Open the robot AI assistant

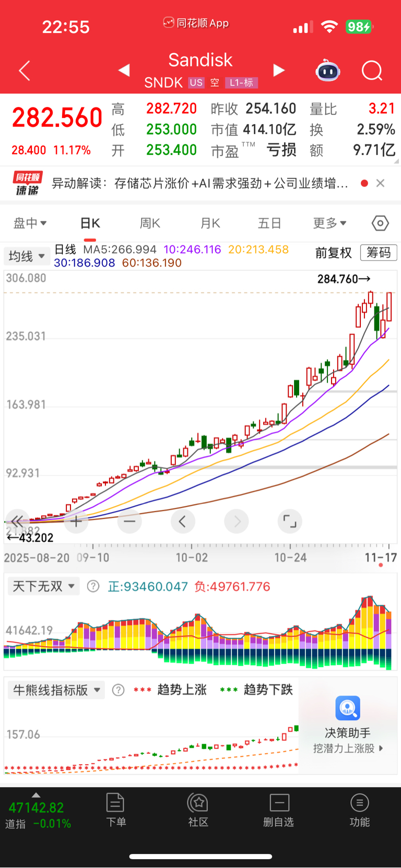tap(328, 70)
